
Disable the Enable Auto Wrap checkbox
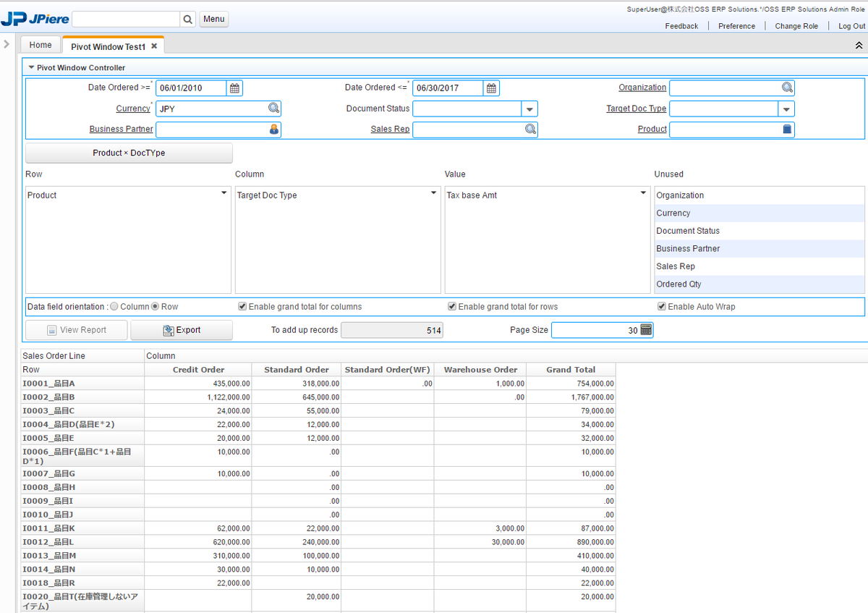(662, 307)
